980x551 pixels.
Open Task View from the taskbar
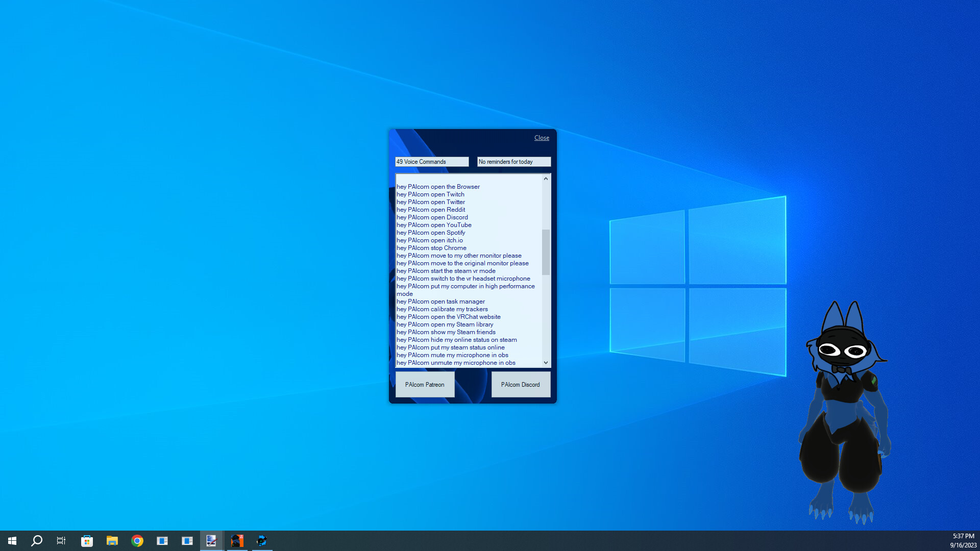click(61, 541)
